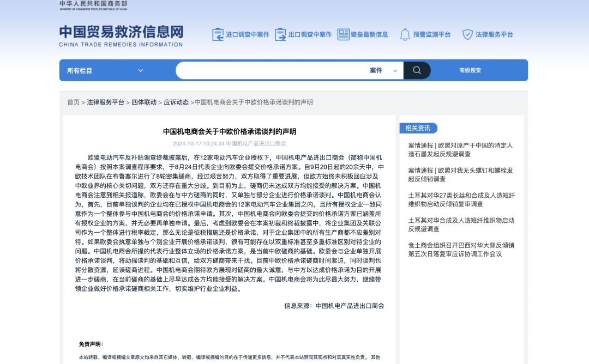The height and width of the screenshot is (364, 589).
Task: Expand the 所有栏目 dropdown
Action: click(x=105, y=70)
